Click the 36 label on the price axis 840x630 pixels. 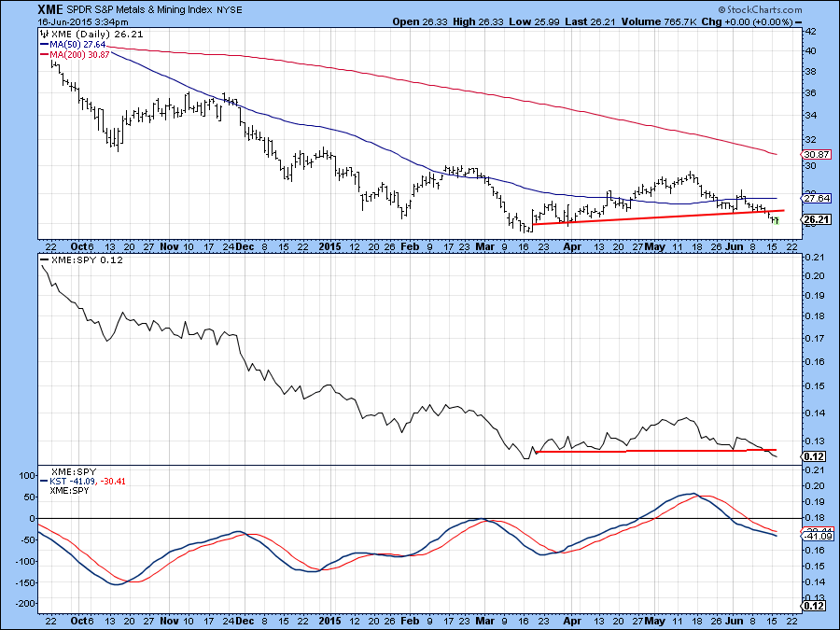click(811, 92)
